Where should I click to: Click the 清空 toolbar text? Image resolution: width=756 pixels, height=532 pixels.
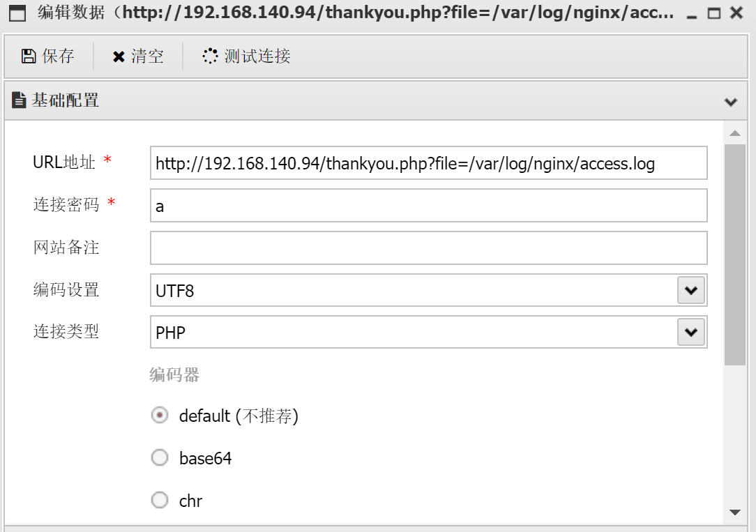pos(147,56)
